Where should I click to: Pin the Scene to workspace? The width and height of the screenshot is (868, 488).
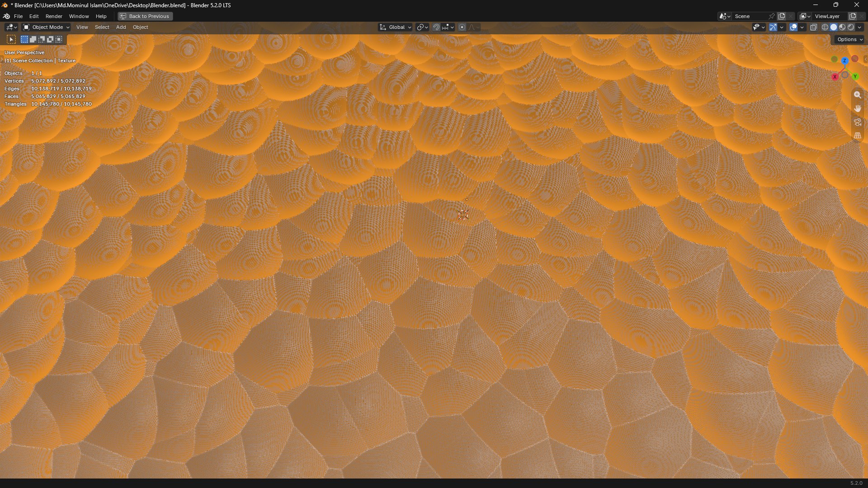772,16
